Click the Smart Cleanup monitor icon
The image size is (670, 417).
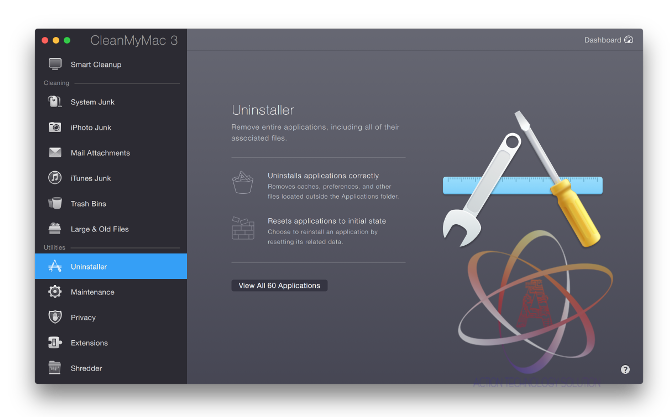pyautogui.click(x=55, y=64)
